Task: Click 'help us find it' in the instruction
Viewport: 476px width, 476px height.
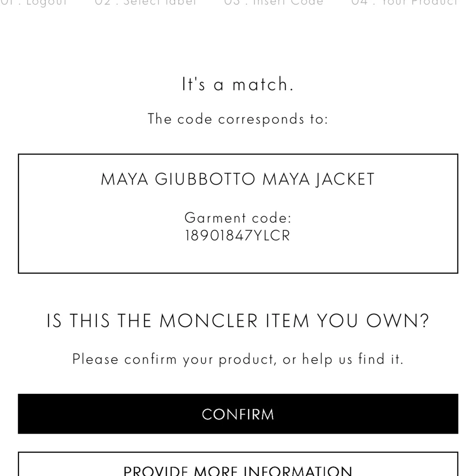Action: pos(352,359)
